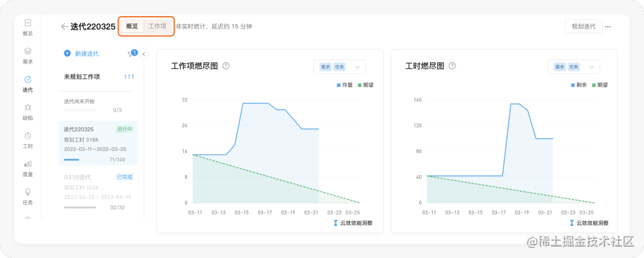The width and height of the screenshot is (644, 258).
Task: Open the filter icon with badge 1
Action: tap(132, 54)
